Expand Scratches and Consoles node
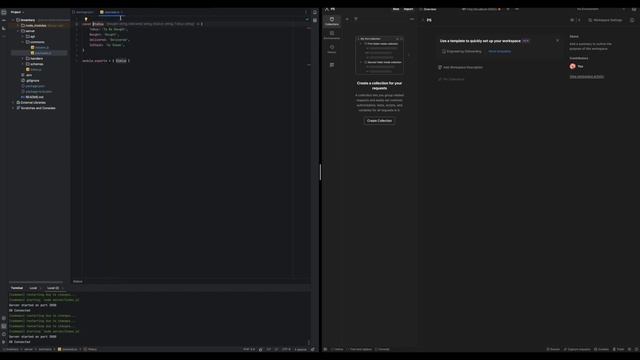The height and width of the screenshot is (360, 640). (x=13, y=108)
